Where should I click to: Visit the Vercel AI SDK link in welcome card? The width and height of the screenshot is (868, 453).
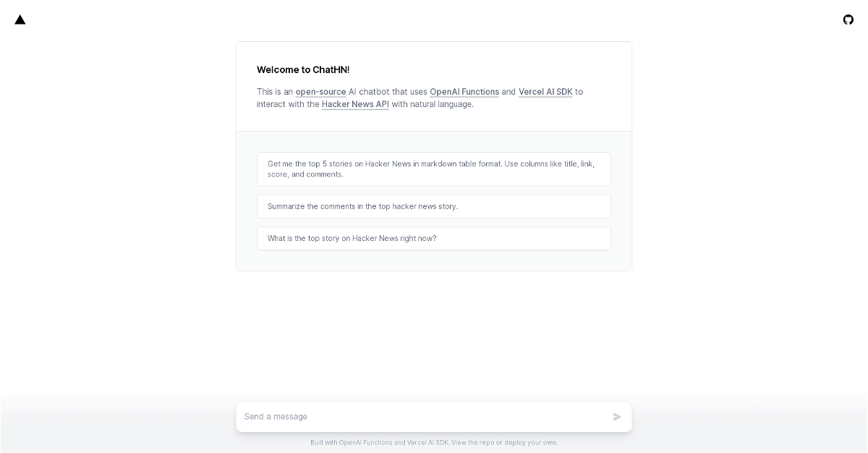[x=545, y=92]
